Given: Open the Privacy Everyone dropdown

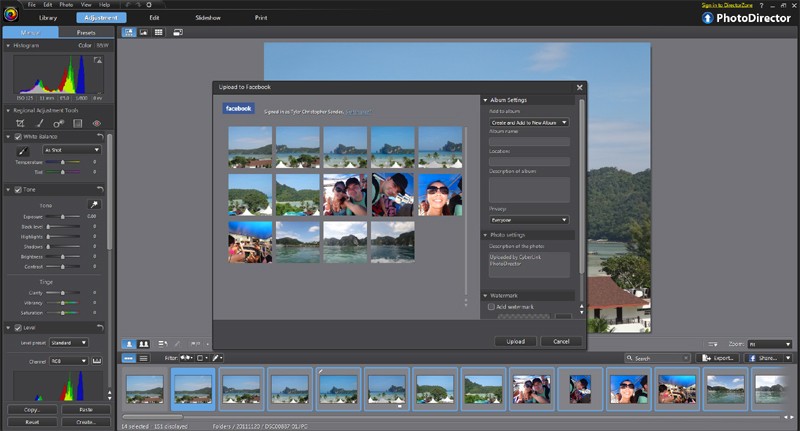Looking at the screenshot, I should coord(529,220).
